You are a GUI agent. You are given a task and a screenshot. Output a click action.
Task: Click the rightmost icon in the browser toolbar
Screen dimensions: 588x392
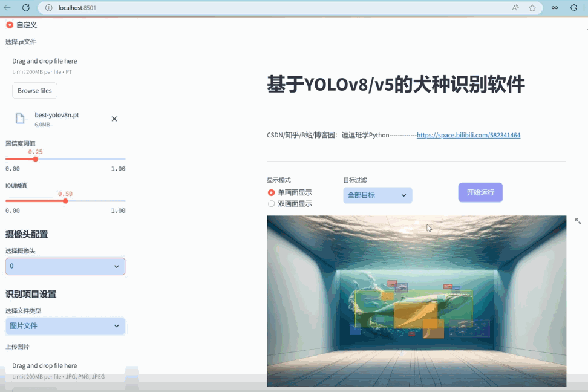click(573, 8)
